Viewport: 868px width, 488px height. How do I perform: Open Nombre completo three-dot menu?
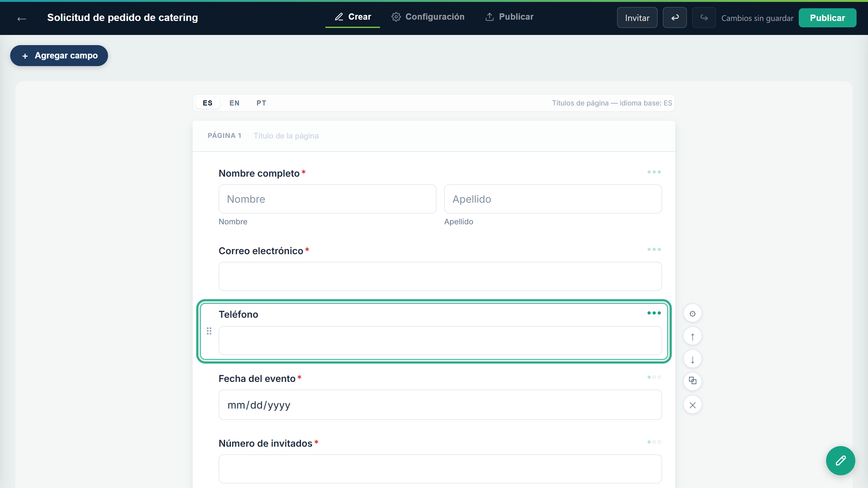pos(654,172)
